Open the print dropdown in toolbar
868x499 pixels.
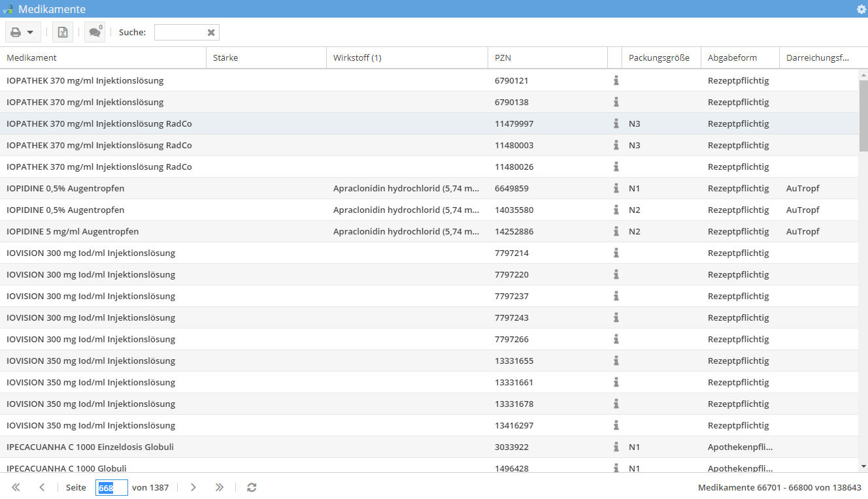tap(23, 32)
